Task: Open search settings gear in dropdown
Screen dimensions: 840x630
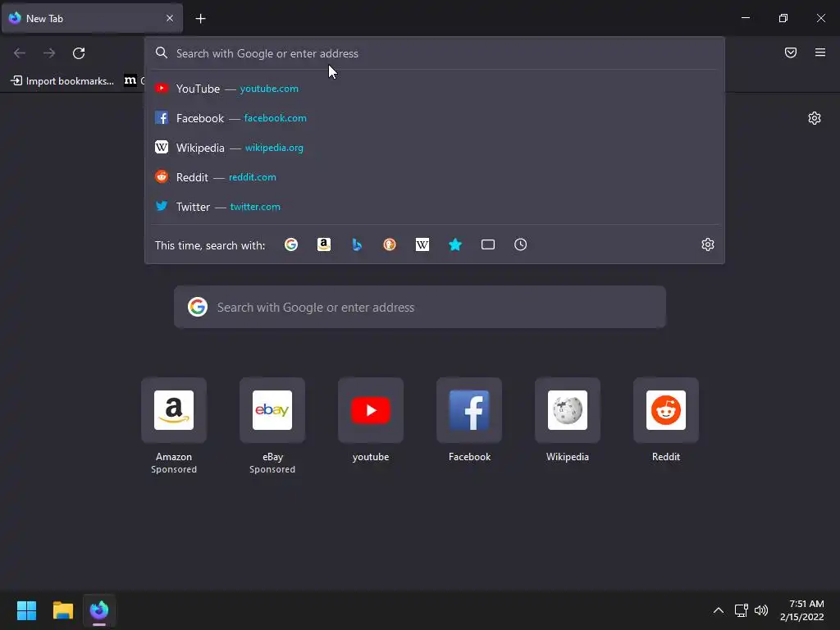Action: (x=708, y=244)
